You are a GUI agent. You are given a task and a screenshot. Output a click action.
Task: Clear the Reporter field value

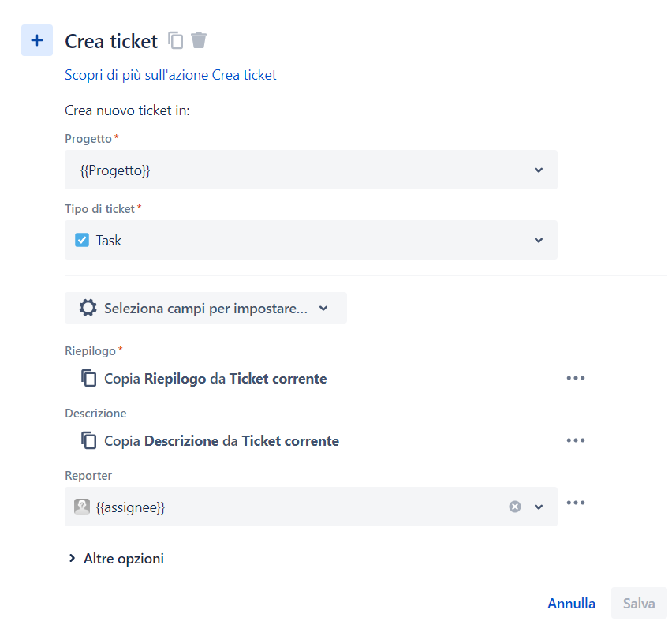[x=515, y=507]
